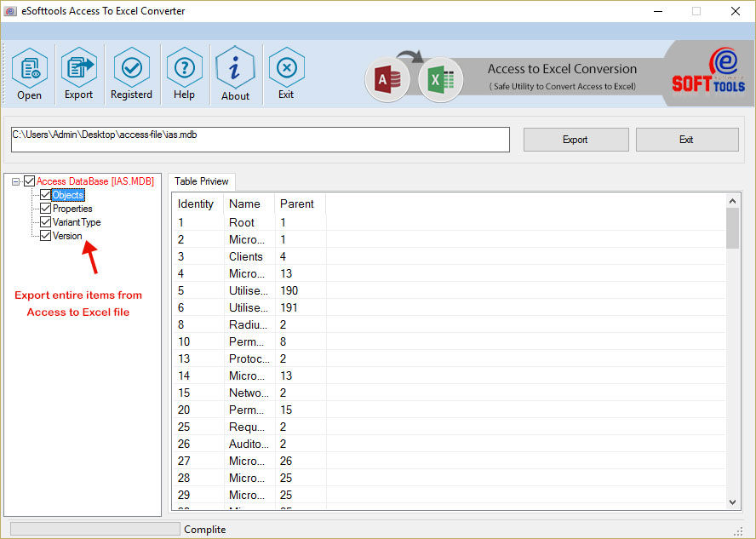Click the Parent column header
756x539 pixels.
click(301, 204)
